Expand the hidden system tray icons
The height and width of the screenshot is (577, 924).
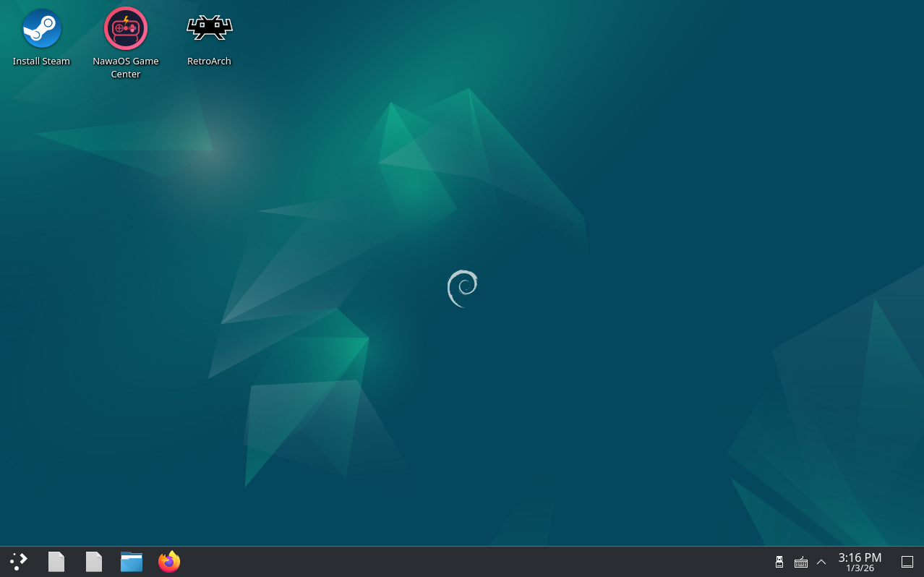pyautogui.click(x=821, y=561)
